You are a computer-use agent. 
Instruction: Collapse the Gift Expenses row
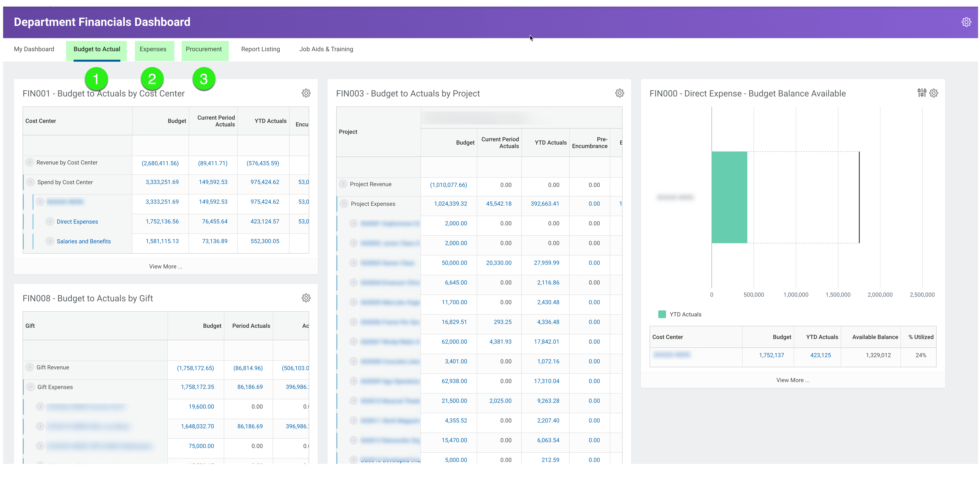tap(30, 387)
